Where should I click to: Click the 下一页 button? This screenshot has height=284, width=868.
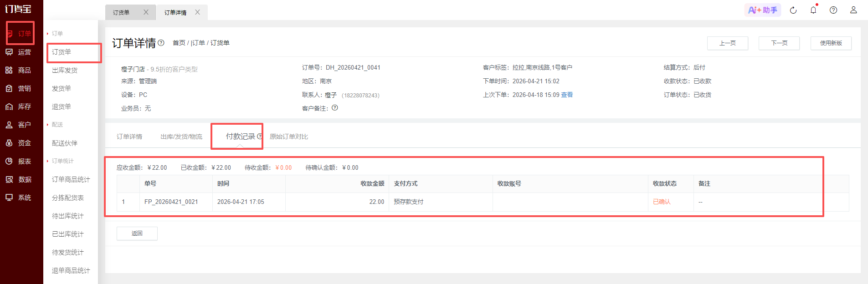pyautogui.click(x=779, y=43)
